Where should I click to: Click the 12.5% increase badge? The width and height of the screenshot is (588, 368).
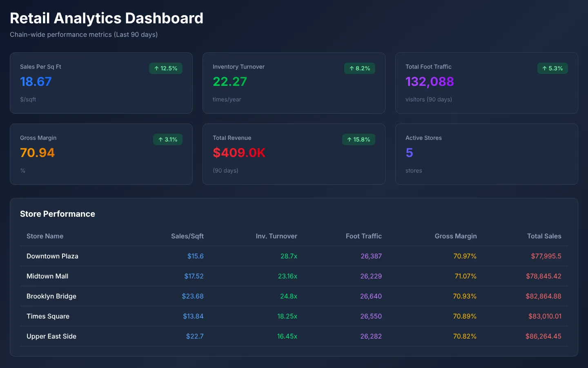(x=166, y=68)
